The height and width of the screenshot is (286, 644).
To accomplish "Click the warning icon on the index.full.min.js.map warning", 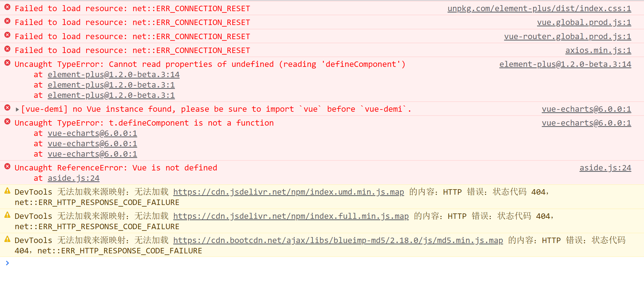I will 7,215.
